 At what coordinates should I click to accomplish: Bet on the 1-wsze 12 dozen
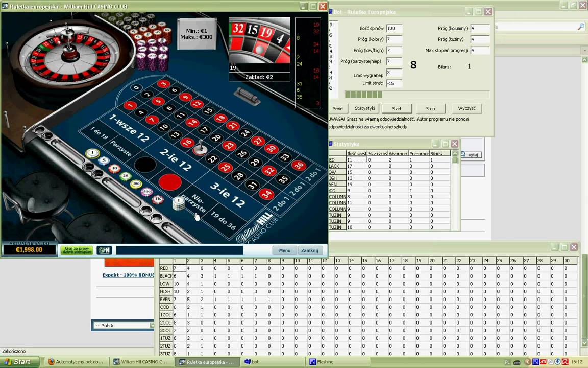(129, 128)
